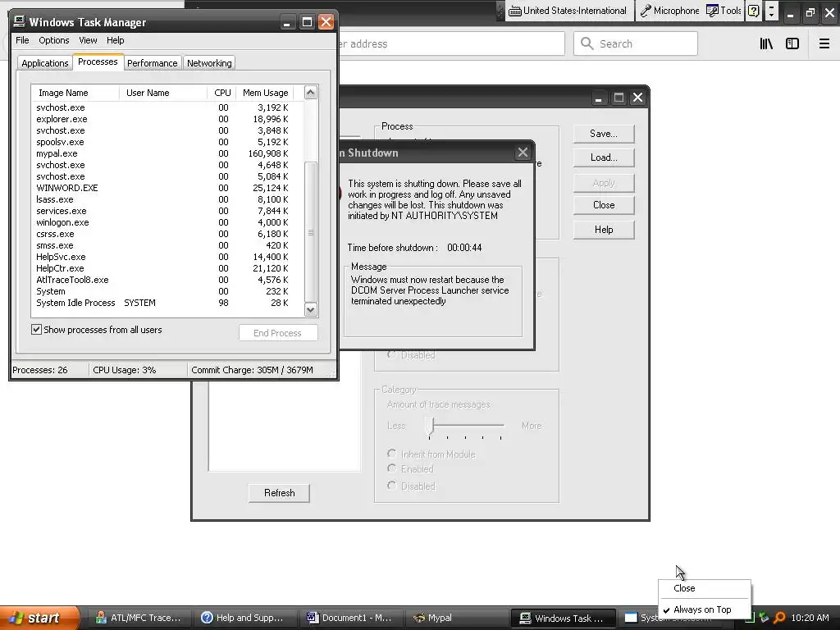840x630 pixels.
Task: Uncheck Show processes from all users
Action: click(36, 330)
